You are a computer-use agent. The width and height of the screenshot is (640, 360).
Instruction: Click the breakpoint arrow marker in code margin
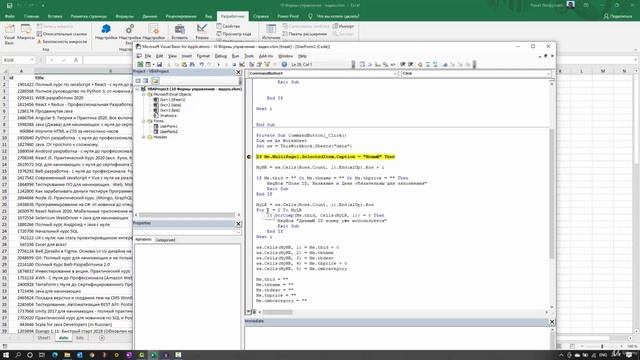(249, 157)
